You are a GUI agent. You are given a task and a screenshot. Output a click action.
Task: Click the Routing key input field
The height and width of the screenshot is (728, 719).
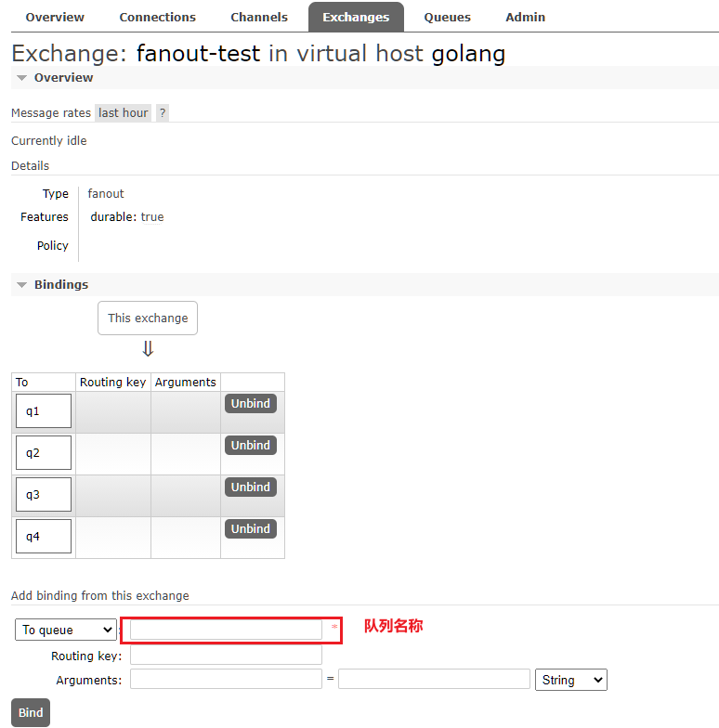[x=226, y=656]
